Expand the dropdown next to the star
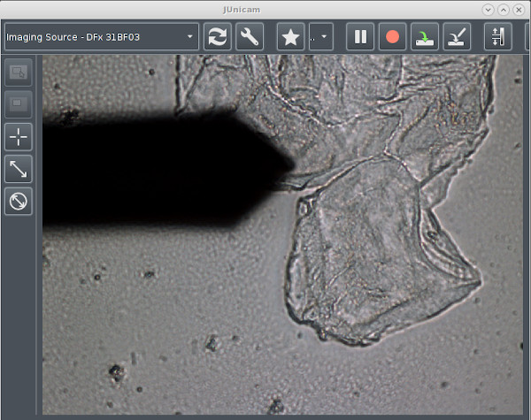Image resolution: width=531 pixels, height=420 pixels. (x=320, y=36)
